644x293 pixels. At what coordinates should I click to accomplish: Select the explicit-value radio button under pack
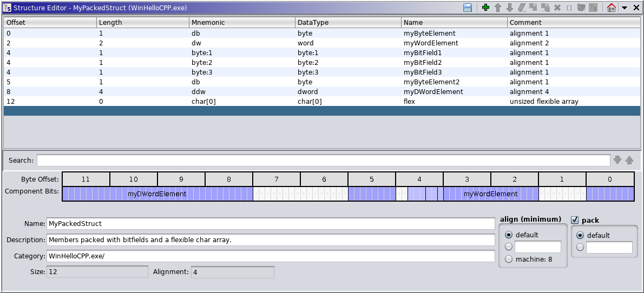coord(580,247)
